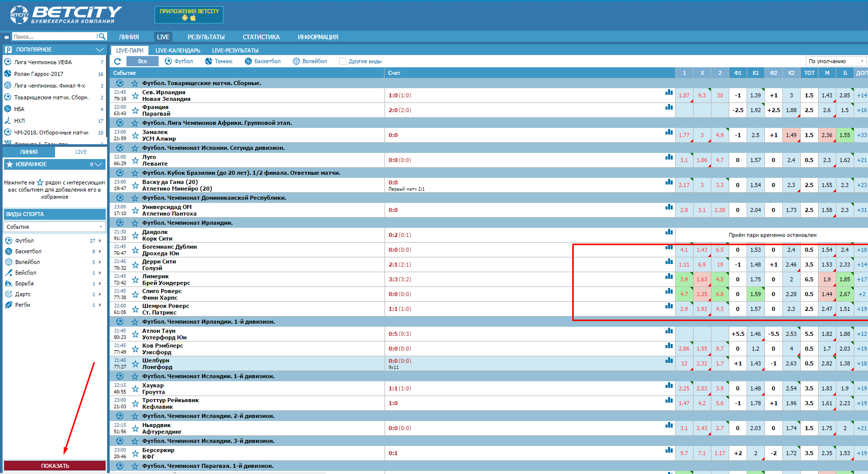
Task: Open statistics chart for Дандолк match
Action: [669, 232]
